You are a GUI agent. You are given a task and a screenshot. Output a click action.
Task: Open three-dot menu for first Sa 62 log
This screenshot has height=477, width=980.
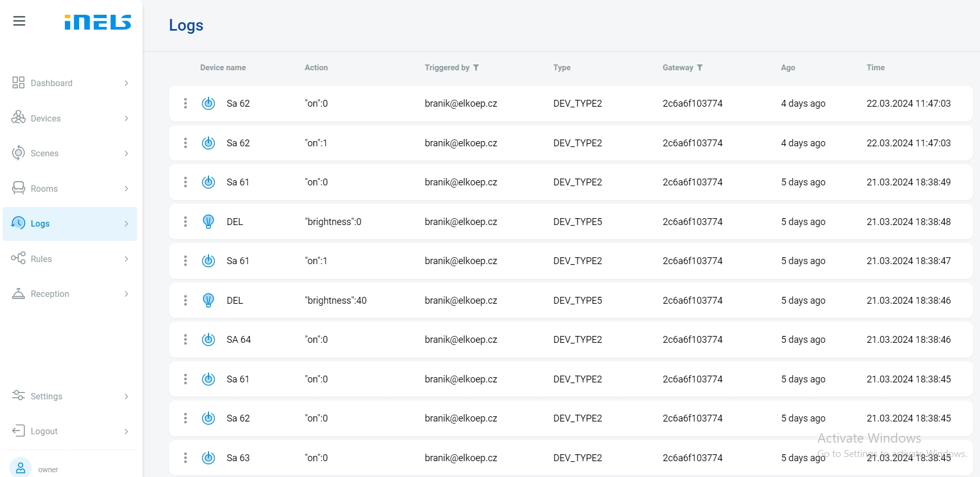[185, 104]
